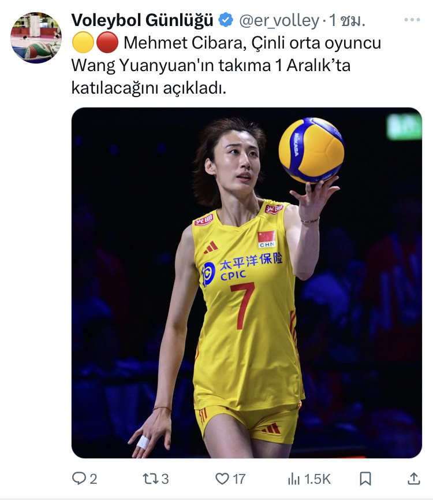Click the like count number 17

point(239,479)
